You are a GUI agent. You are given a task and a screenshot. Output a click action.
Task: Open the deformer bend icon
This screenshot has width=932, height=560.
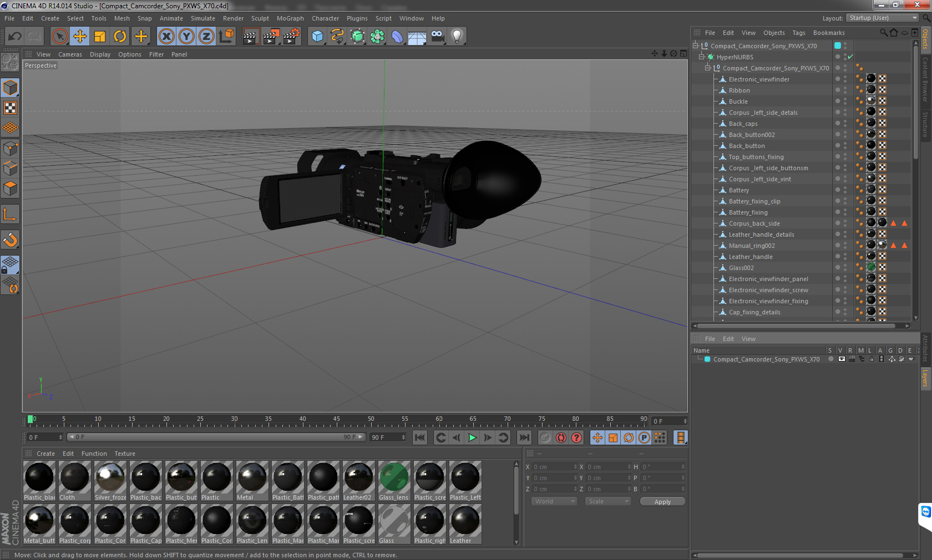pos(397,37)
